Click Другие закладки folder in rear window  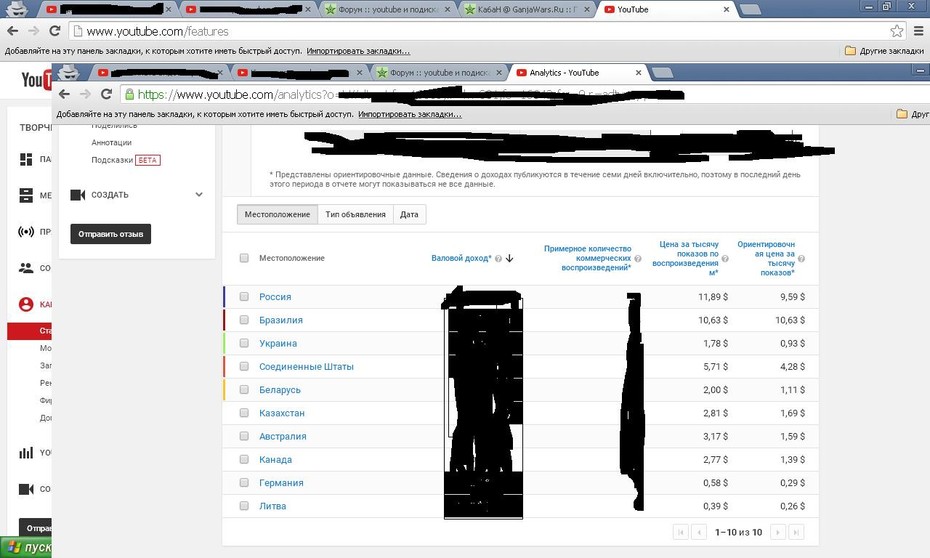[x=884, y=51]
